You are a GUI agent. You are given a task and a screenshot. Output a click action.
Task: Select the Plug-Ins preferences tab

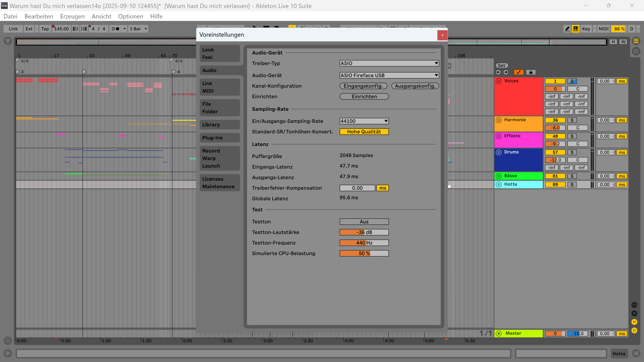point(220,138)
